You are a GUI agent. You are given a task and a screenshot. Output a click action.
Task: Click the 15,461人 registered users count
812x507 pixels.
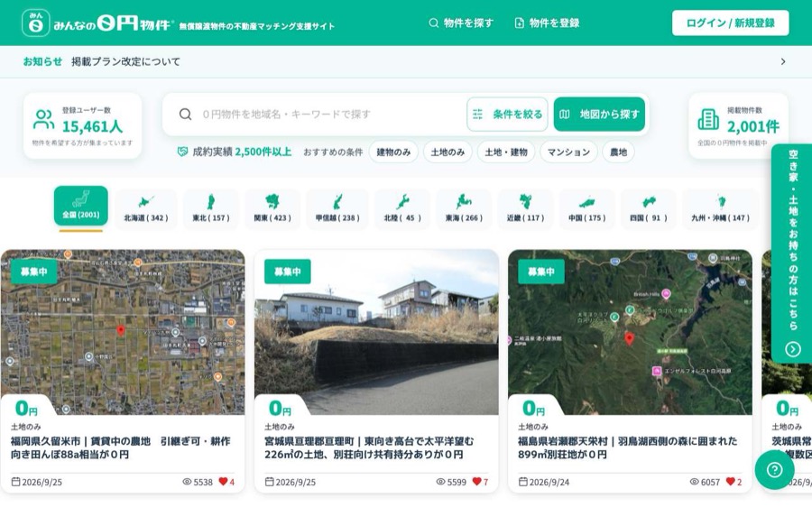tap(92, 127)
